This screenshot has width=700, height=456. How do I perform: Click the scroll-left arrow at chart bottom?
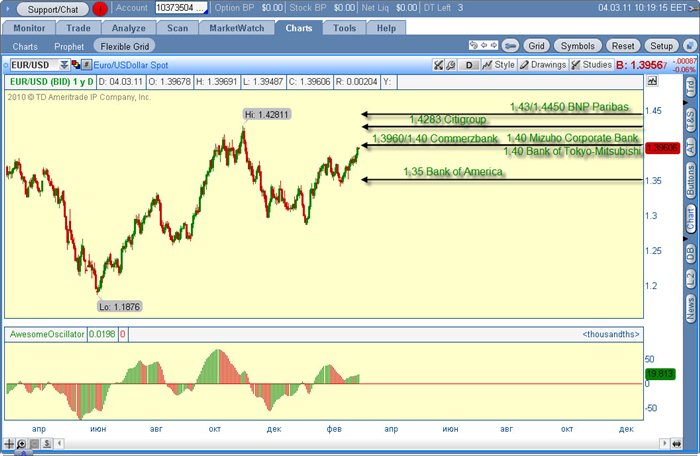tap(59, 443)
